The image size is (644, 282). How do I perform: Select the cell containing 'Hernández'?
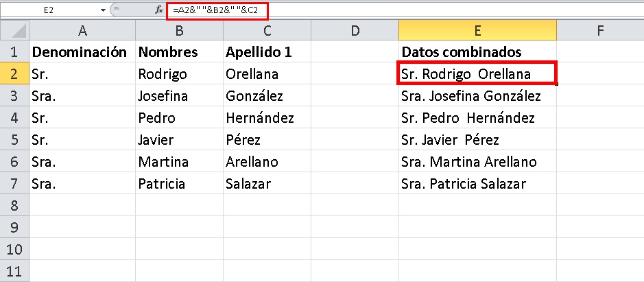(267, 118)
